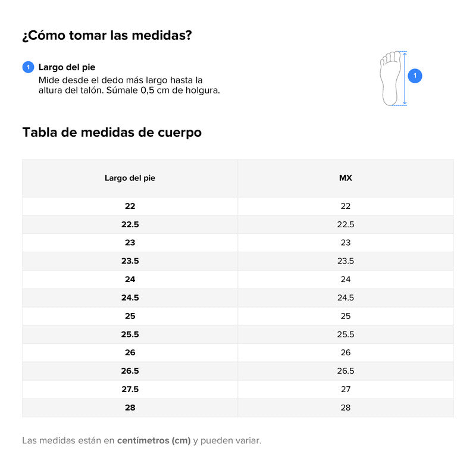Click the 26.5 foot length cell
The width and height of the screenshot is (476, 476).
pos(130,371)
